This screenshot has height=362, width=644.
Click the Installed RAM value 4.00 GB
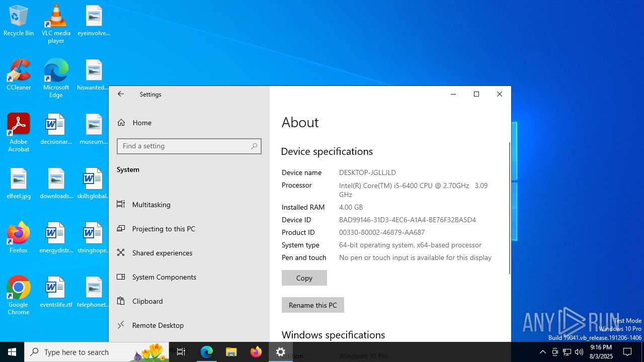pyautogui.click(x=351, y=207)
